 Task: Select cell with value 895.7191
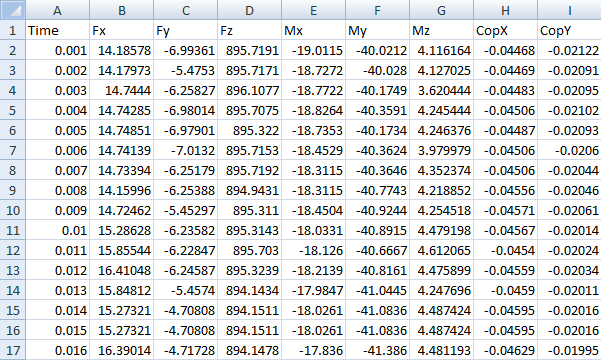(x=250, y=50)
